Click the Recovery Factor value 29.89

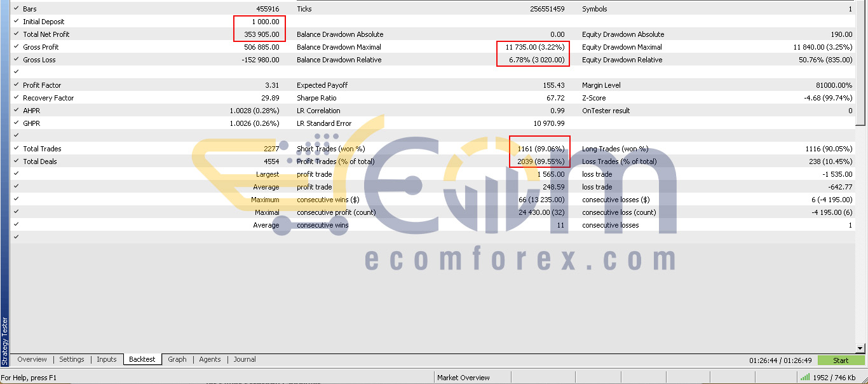click(271, 98)
